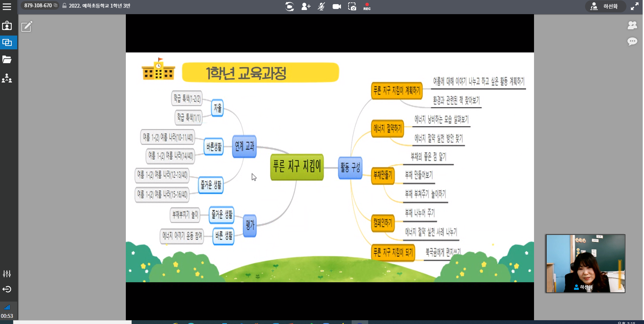Click the leave meeting exit icon

click(x=7, y=289)
